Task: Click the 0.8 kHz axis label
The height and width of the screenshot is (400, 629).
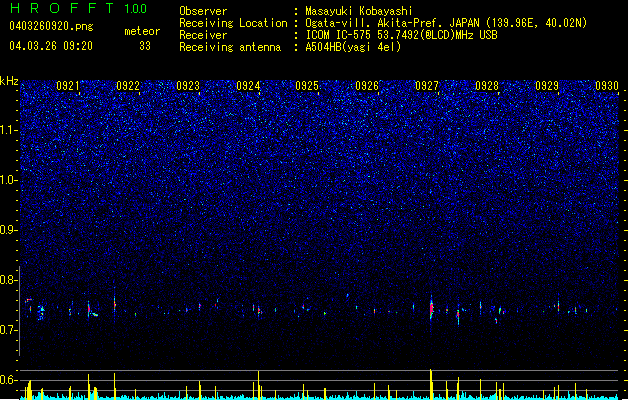Action: [x=9, y=280]
